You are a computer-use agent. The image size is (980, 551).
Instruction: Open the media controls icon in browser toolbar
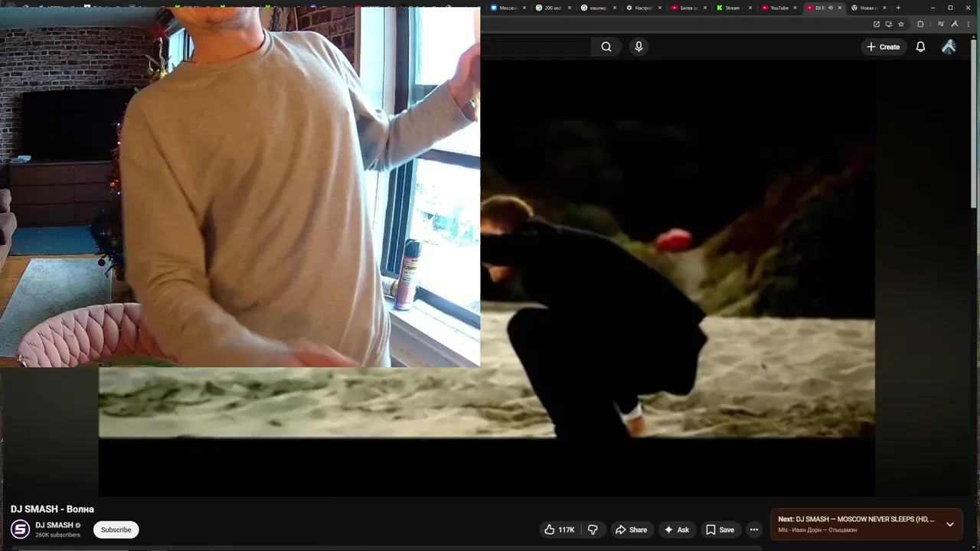(x=941, y=24)
